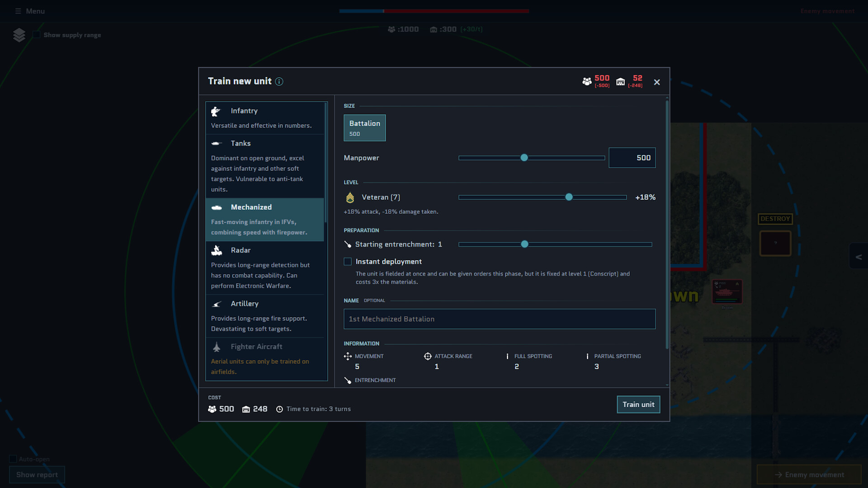
Task: Open the Menu in the top bar
Action: coord(30,11)
